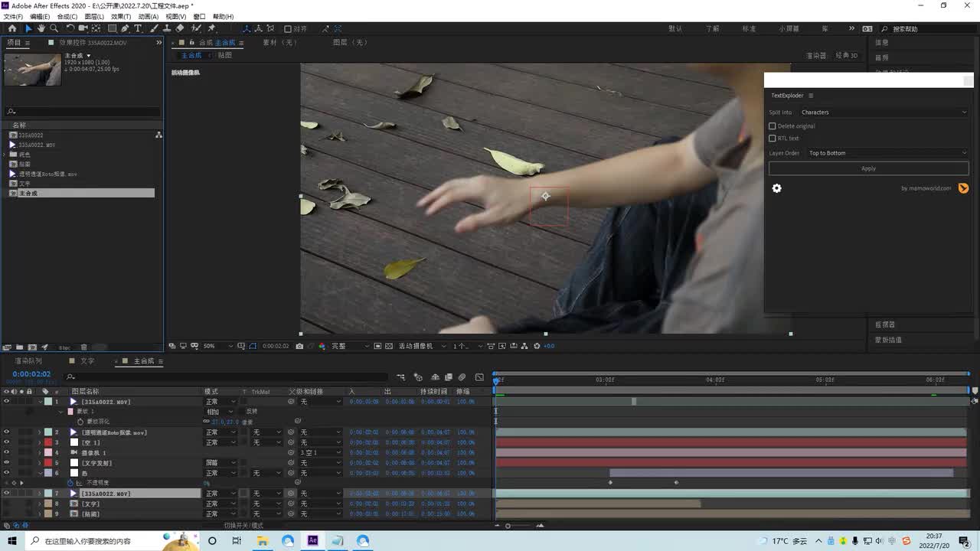980x551 pixels.
Task: Click the Home icon in toolbar
Action: tap(11, 28)
